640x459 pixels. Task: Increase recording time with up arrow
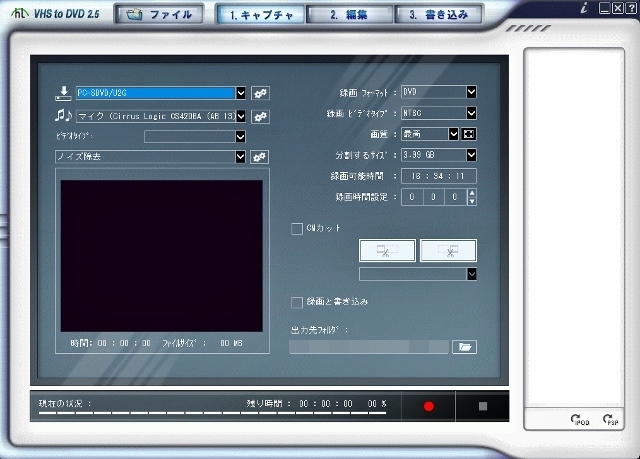pyautogui.click(x=472, y=193)
